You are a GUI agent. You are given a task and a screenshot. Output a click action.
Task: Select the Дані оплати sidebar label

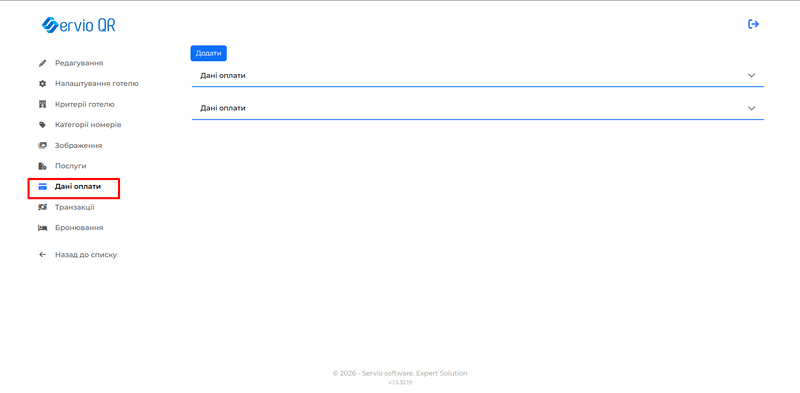click(78, 187)
